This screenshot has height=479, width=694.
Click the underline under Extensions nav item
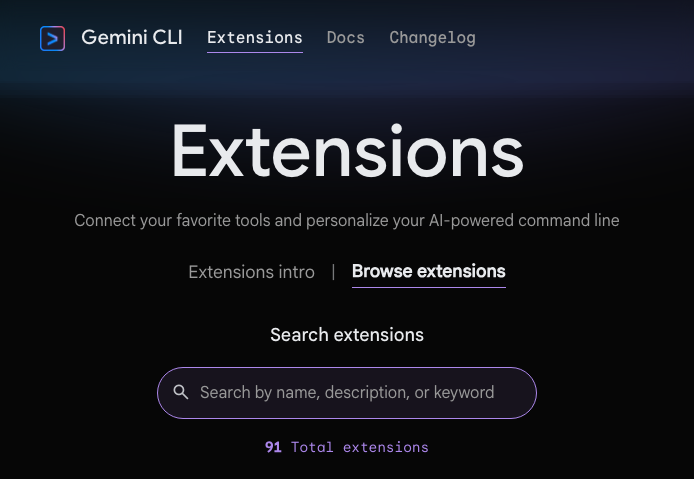(254, 52)
